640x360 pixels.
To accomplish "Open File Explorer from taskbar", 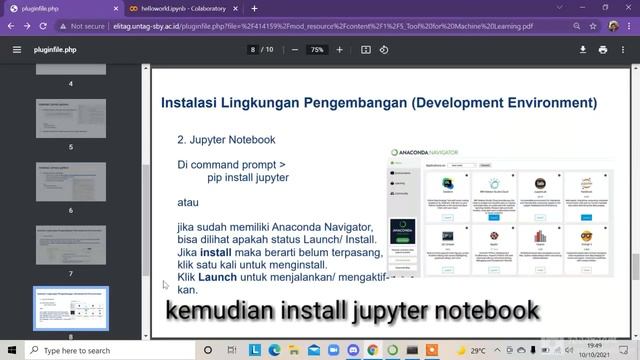I will pyautogui.click(x=294, y=350).
